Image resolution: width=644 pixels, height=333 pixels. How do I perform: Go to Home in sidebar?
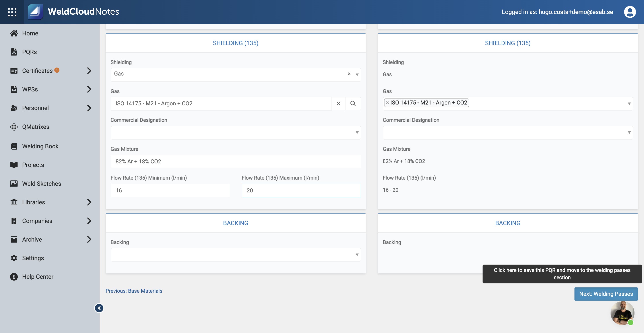(x=30, y=33)
